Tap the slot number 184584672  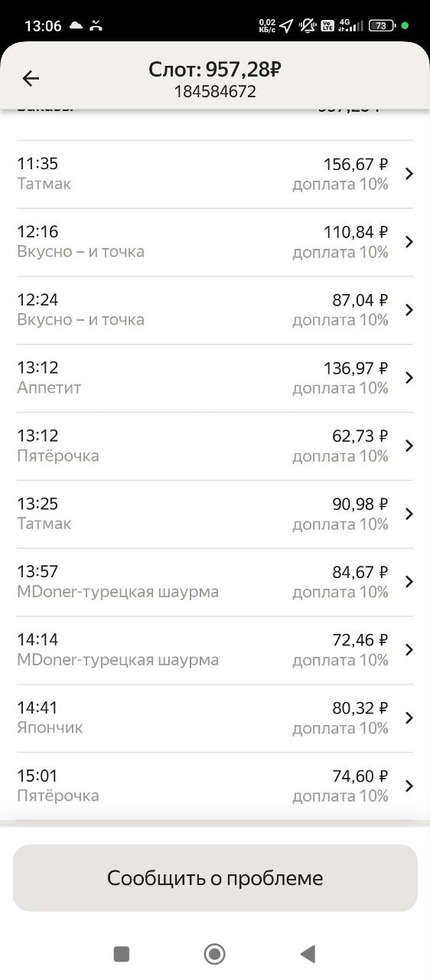coord(215,92)
